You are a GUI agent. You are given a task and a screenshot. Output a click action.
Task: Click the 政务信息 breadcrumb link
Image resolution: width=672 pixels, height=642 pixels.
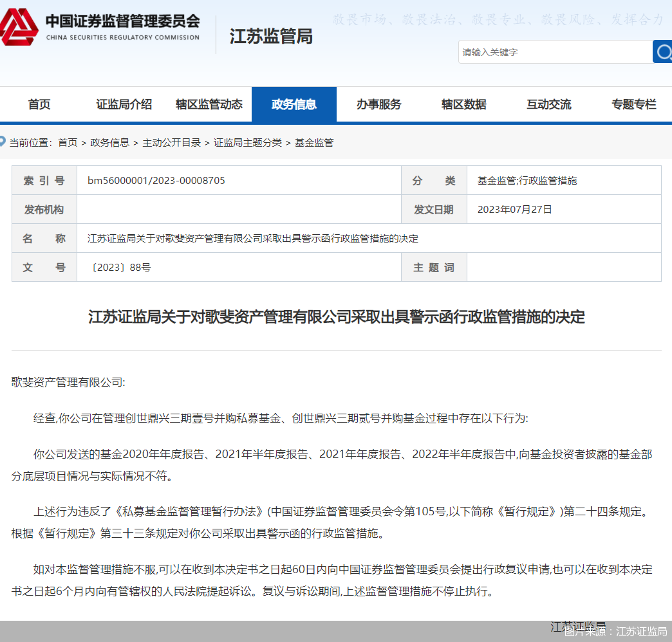(110, 142)
